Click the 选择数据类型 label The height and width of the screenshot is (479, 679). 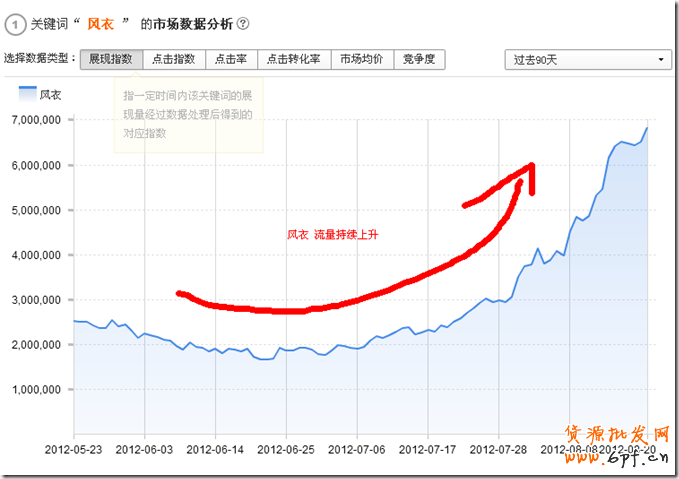[39, 58]
